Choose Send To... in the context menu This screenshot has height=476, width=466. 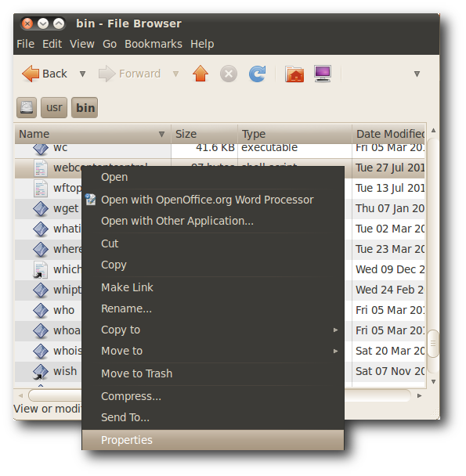[213, 417]
